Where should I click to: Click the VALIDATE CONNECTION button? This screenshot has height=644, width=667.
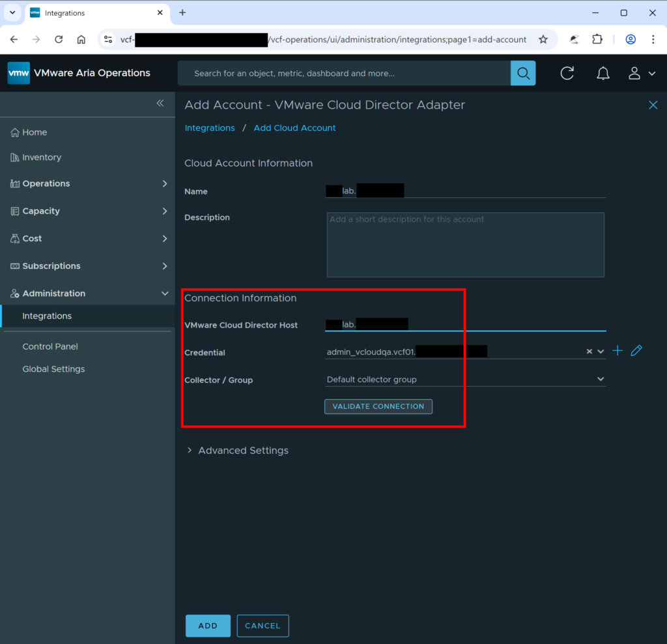(x=378, y=406)
